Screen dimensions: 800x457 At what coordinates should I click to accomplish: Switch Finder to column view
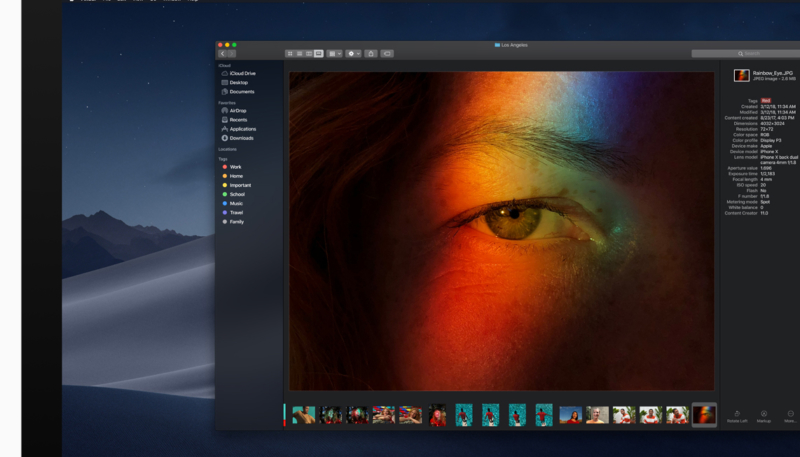[x=309, y=53]
